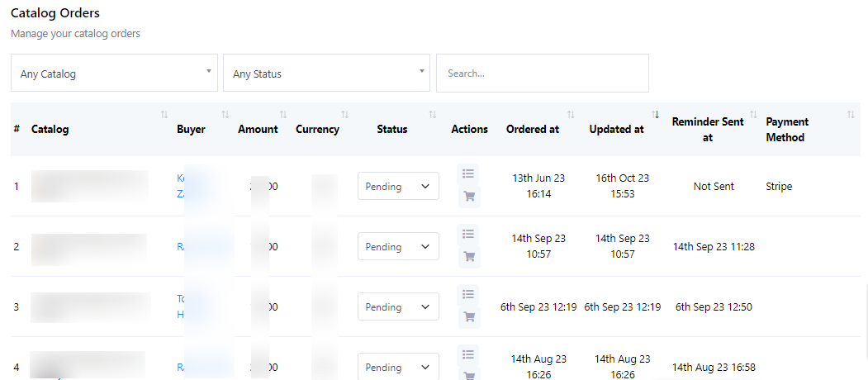The width and height of the screenshot is (868, 380).
Task: Sort using the Ordered at sort arrows
Action: (571, 115)
